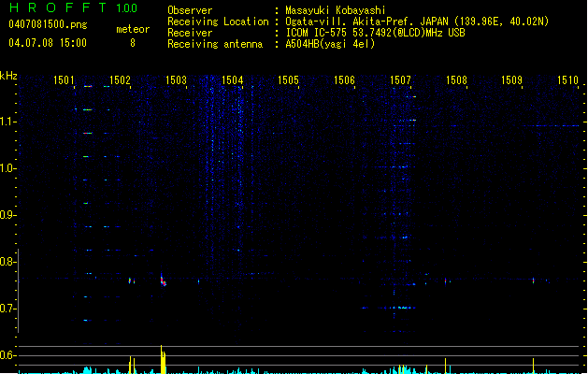
Task: Click the tallest yellow power bar near 1503
Action: (163, 359)
